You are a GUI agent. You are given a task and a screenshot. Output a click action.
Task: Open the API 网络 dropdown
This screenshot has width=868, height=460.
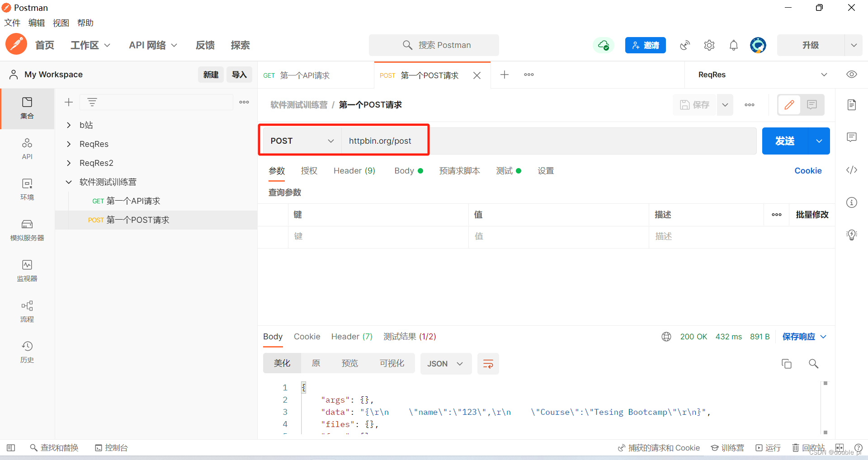click(153, 45)
